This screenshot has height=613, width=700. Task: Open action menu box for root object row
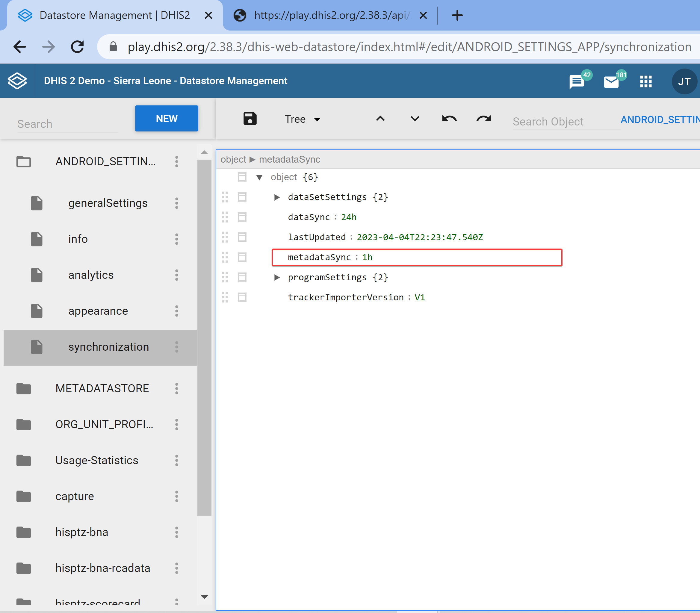point(242,177)
